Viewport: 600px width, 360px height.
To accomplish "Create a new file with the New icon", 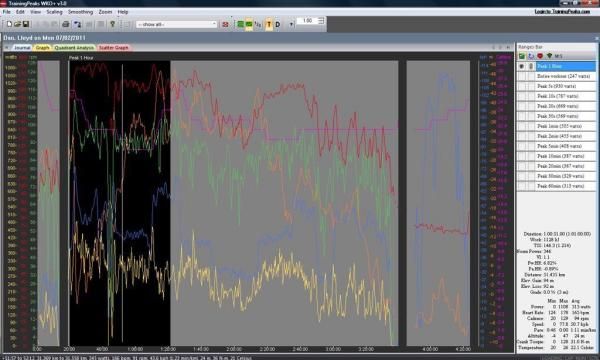I will (x=10, y=24).
